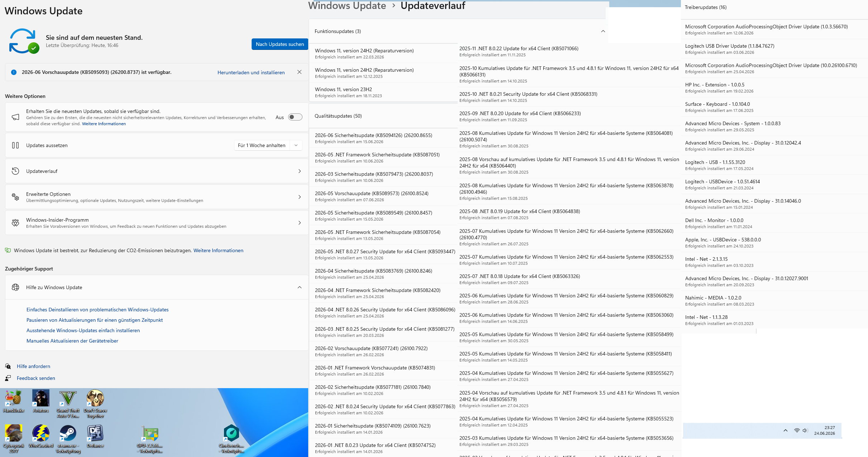
Task: Select the Aviators desktop icon
Action: pyautogui.click(x=41, y=401)
